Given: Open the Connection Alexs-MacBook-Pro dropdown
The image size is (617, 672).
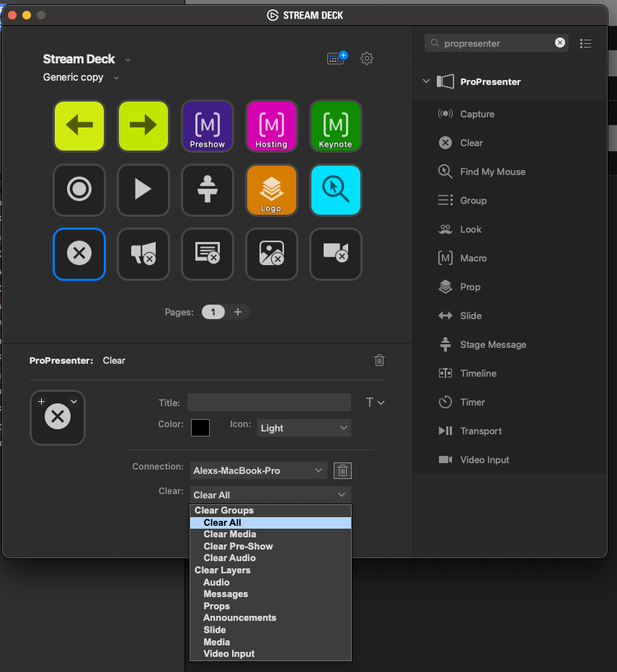Looking at the screenshot, I should tap(259, 470).
